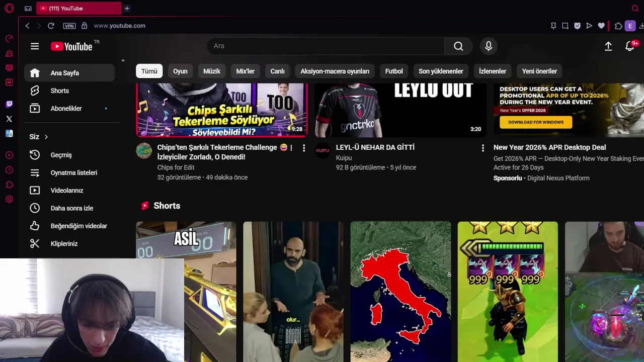
Task: Open Shorts in the YouTube sidebar
Action: click(x=69, y=90)
